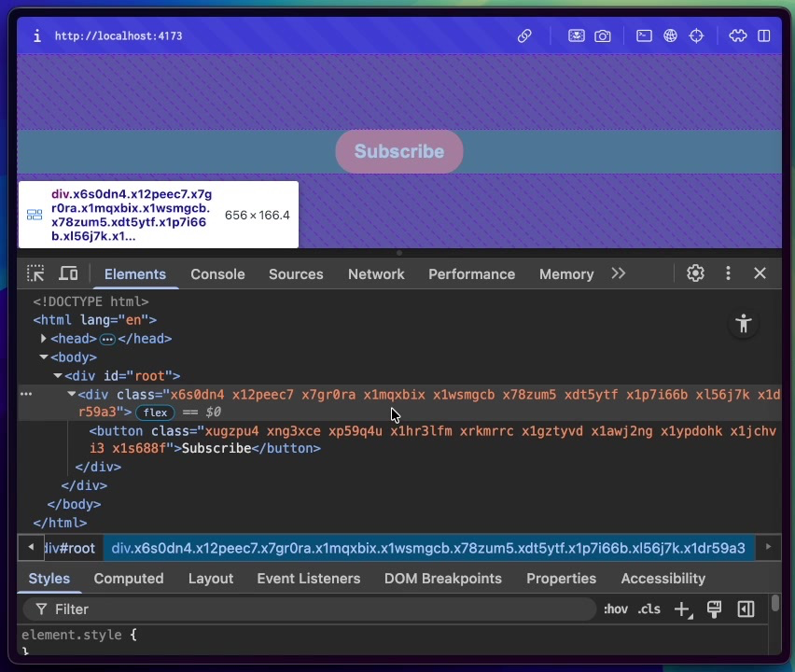Select the inspect element cursor tool
The image size is (795, 672).
(x=35, y=273)
